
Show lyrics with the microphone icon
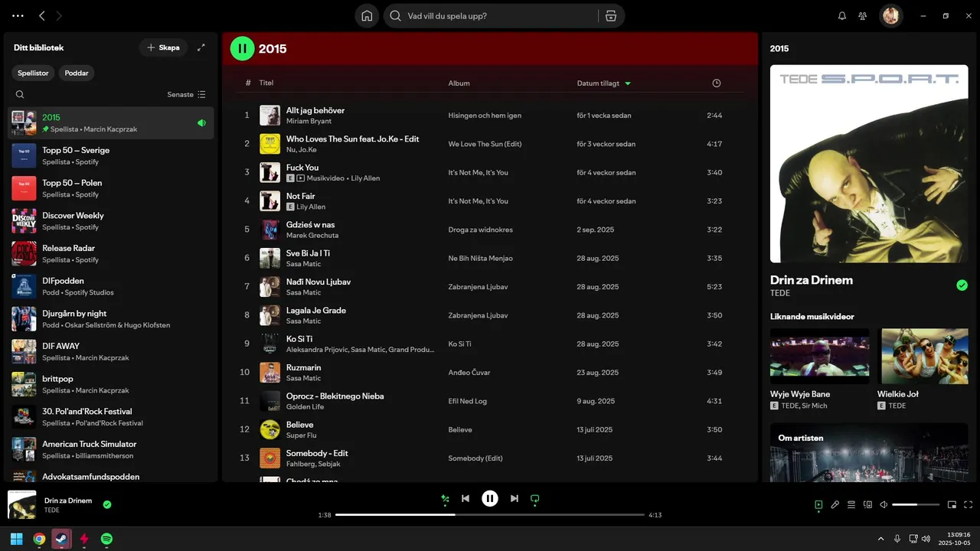(x=835, y=505)
